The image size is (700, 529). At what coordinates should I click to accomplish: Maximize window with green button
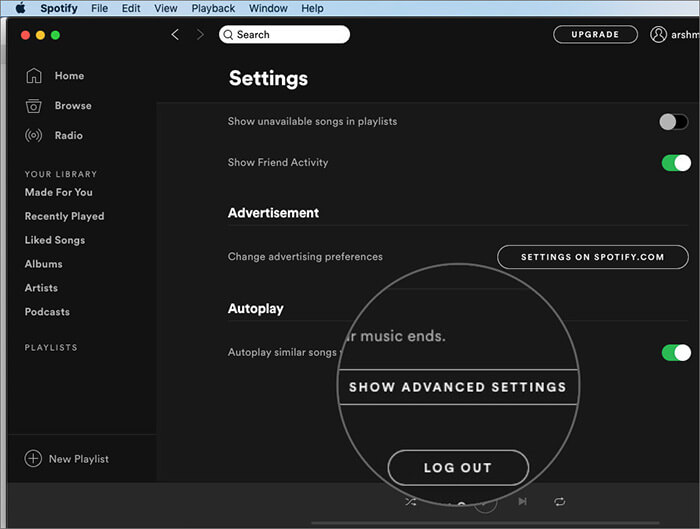[x=55, y=35]
